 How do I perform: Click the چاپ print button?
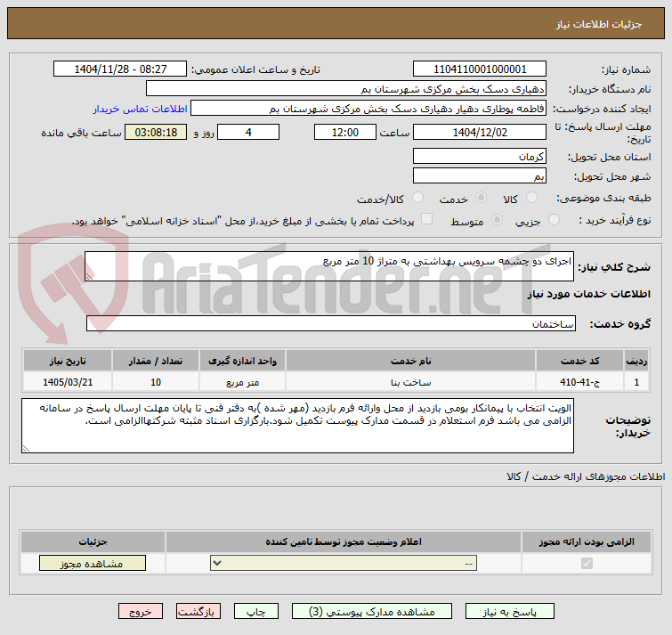point(255,612)
